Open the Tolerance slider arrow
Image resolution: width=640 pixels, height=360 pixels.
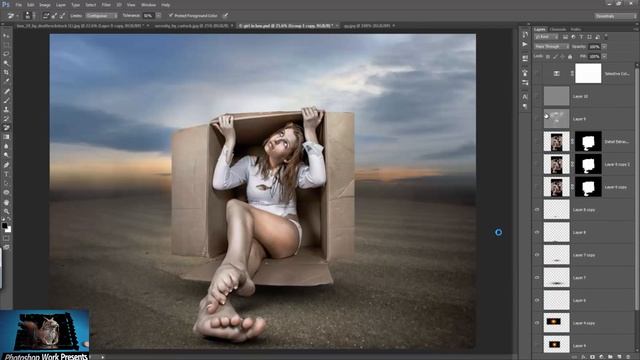158,16
